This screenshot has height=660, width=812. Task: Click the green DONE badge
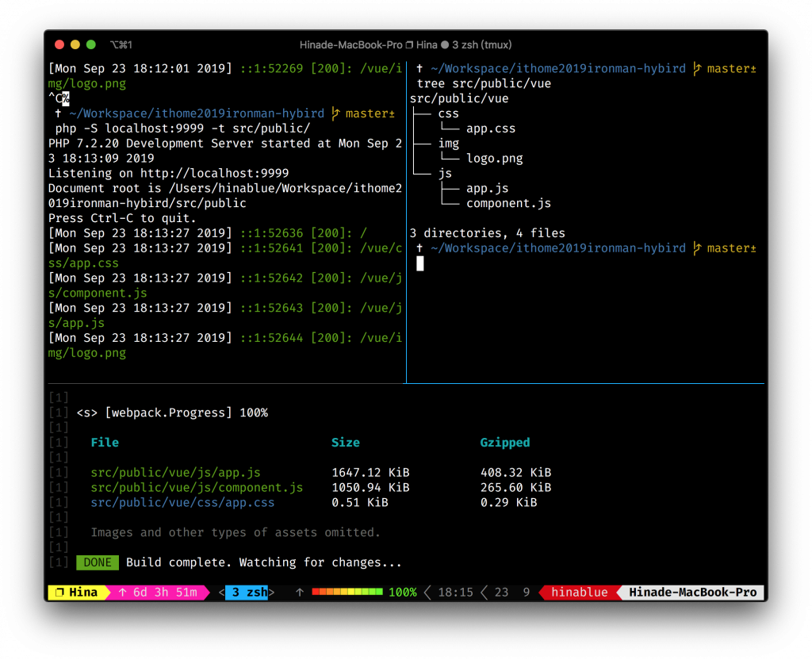pos(98,562)
